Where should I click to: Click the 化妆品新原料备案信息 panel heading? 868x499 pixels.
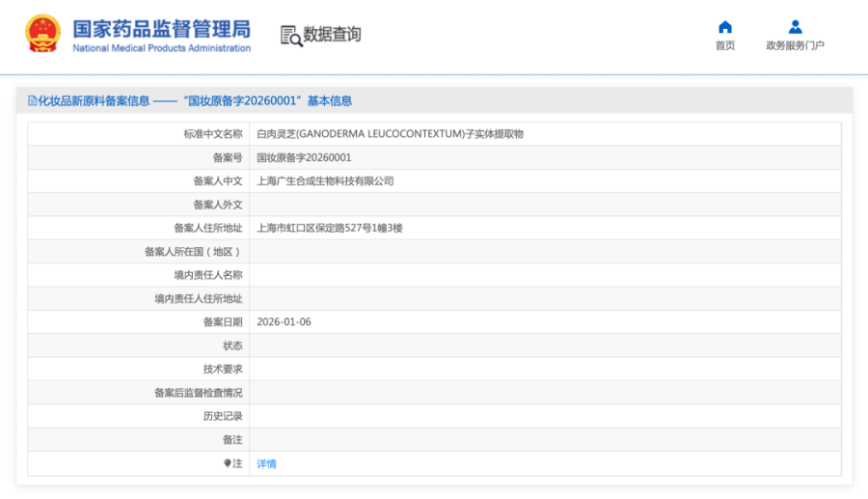(95, 100)
